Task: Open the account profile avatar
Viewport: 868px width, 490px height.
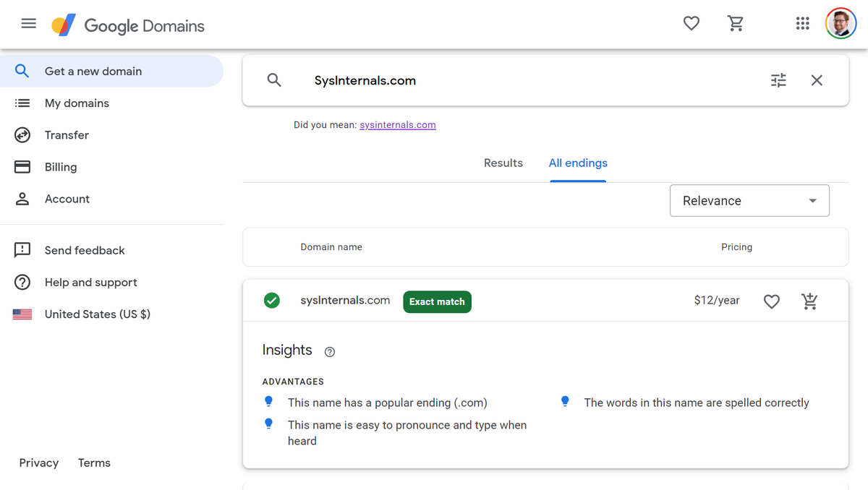Action: coord(841,24)
